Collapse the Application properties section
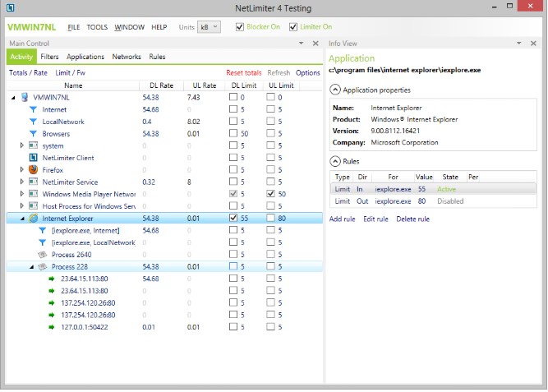 (334, 90)
